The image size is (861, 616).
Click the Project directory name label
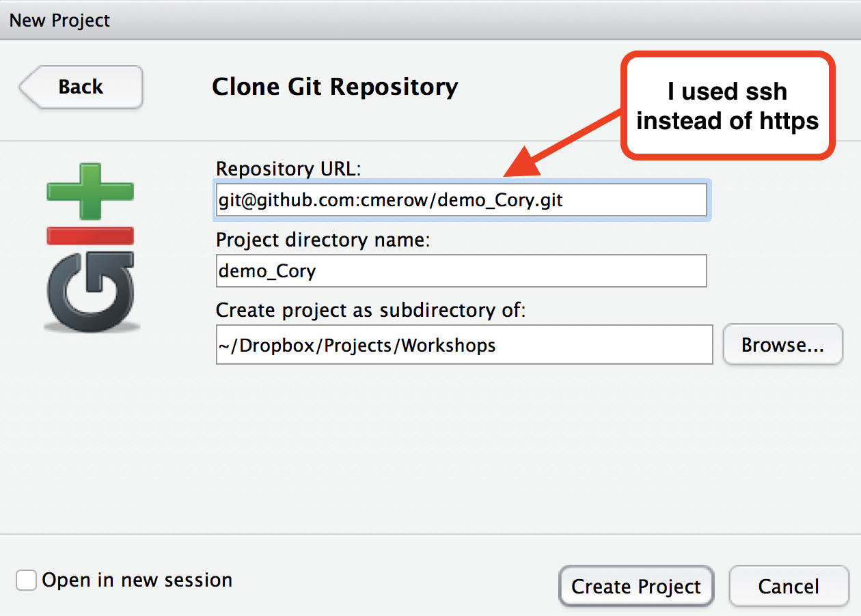323,240
